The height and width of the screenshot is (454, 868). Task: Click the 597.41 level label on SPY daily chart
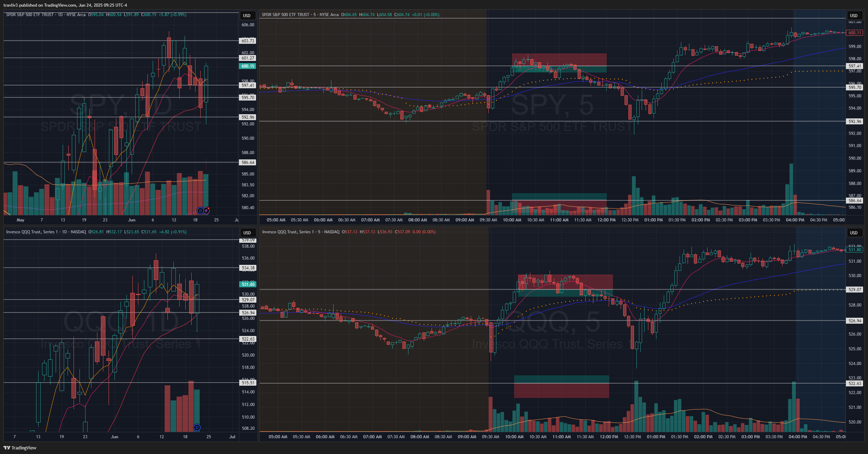248,85
